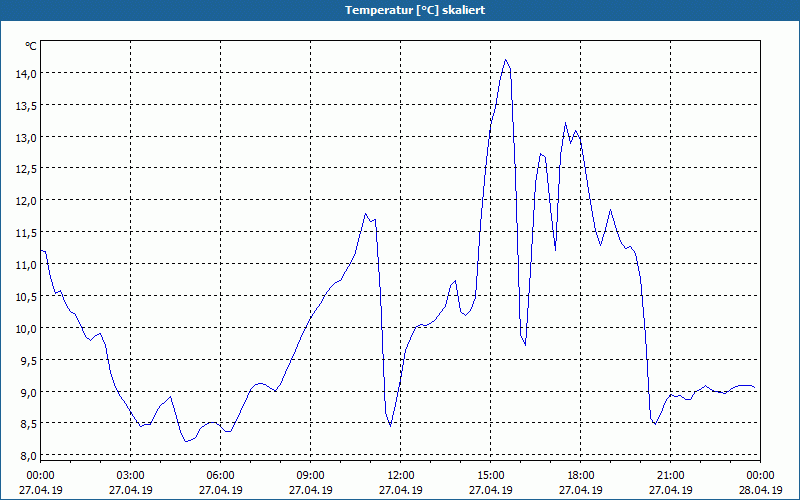Screen dimensions: 800x500
Task: Click the curve's starting point at 00:00 on the left
Action: coord(41,250)
